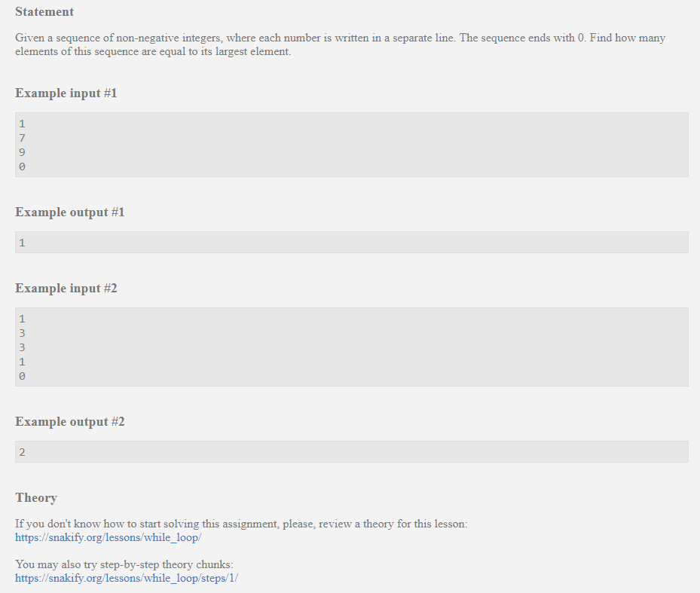This screenshot has width=700, height=593.
Task: Click the terminating 0 in Example input #1
Action: pyautogui.click(x=23, y=167)
